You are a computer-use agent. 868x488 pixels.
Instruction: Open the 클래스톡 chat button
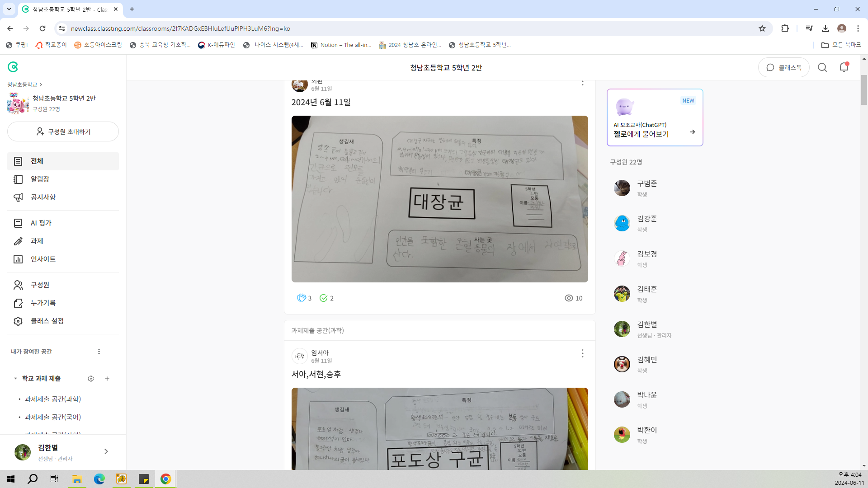(783, 67)
